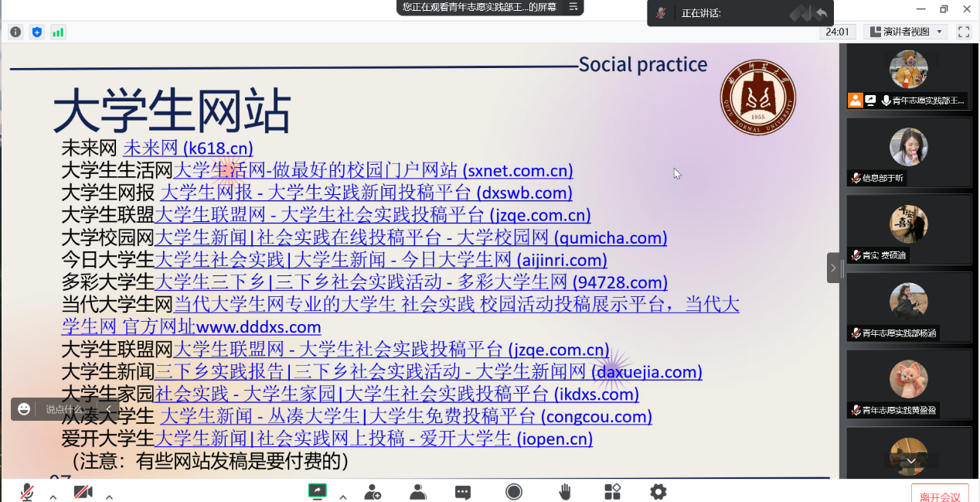The image size is (980, 502).
Task: Click the blue security shield icon
Action: pyautogui.click(x=36, y=32)
